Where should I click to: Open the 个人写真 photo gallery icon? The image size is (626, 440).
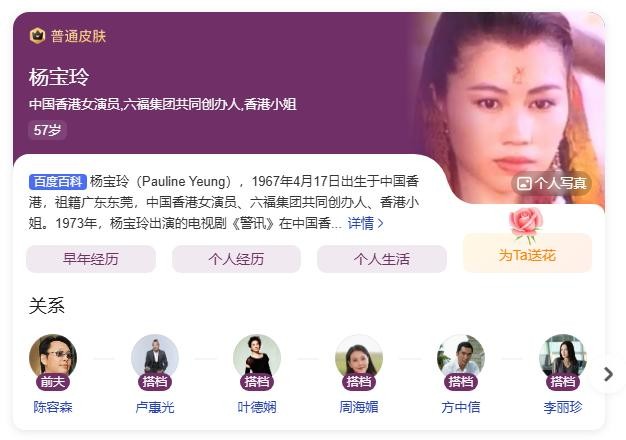pyautogui.click(x=524, y=183)
